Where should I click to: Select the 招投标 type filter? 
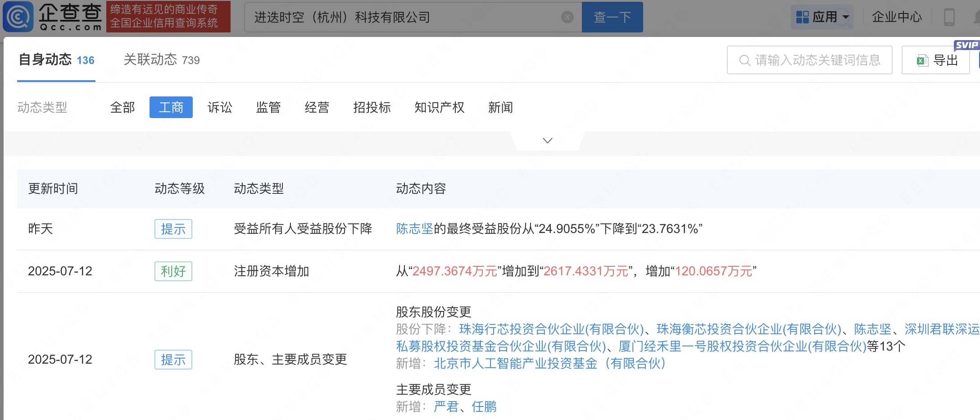click(372, 107)
